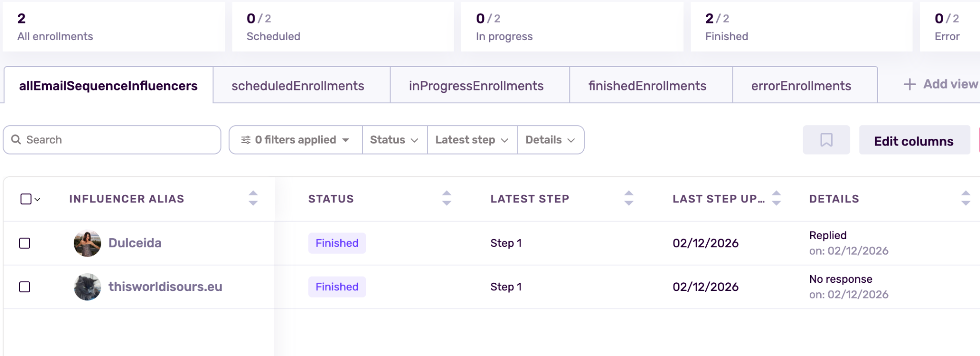The height and width of the screenshot is (356, 980).
Task: Check the Dulceida row checkbox
Action: (x=25, y=243)
